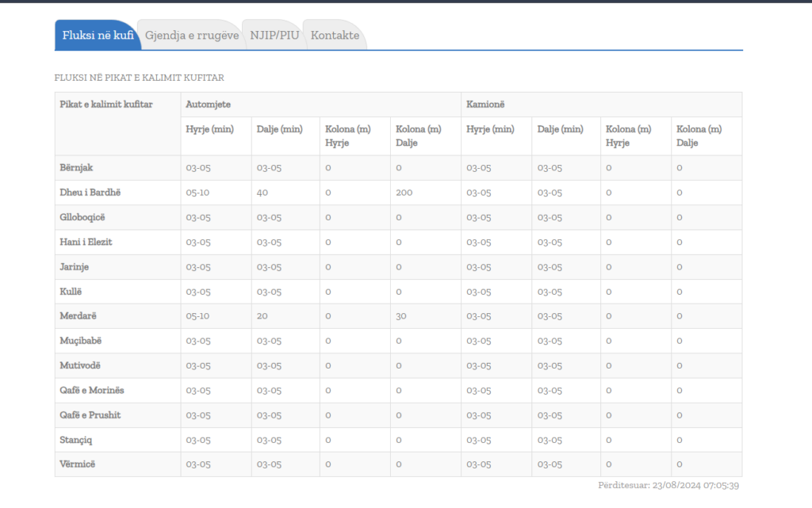Click the Merdarë 20 minute exit value
The image size is (812, 508).
click(x=262, y=316)
